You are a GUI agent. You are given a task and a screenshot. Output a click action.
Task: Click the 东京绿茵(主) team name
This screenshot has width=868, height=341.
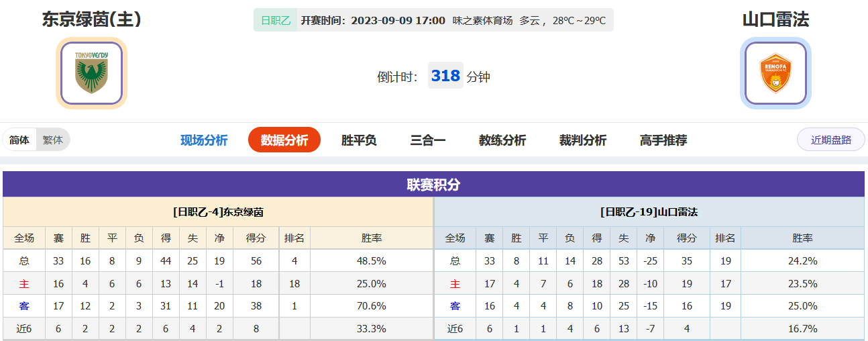(x=91, y=19)
